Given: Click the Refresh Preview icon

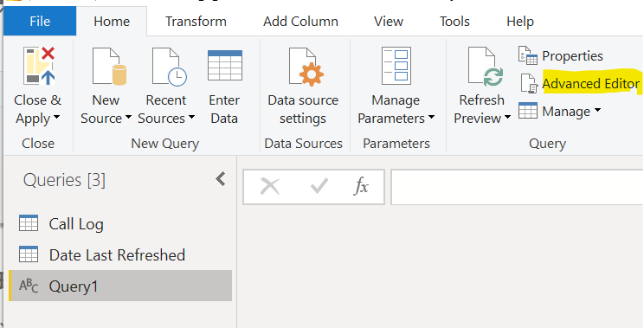Looking at the screenshot, I should point(486,67).
